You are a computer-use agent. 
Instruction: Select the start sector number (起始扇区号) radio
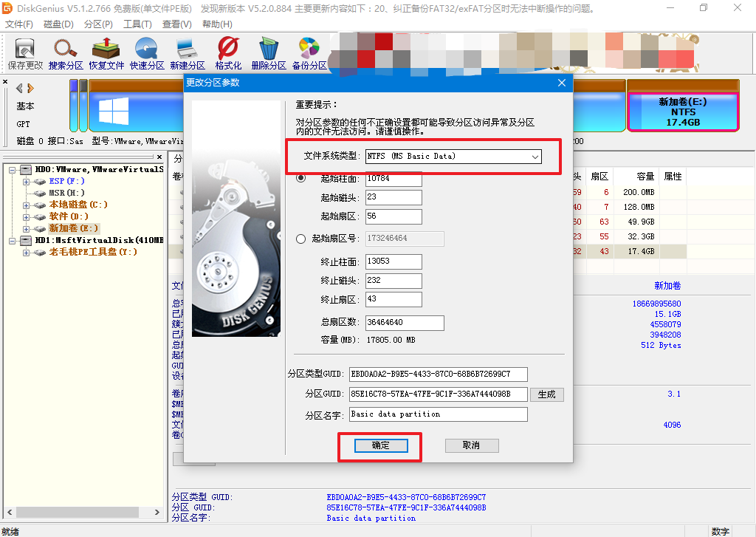click(x=301, y=239)
